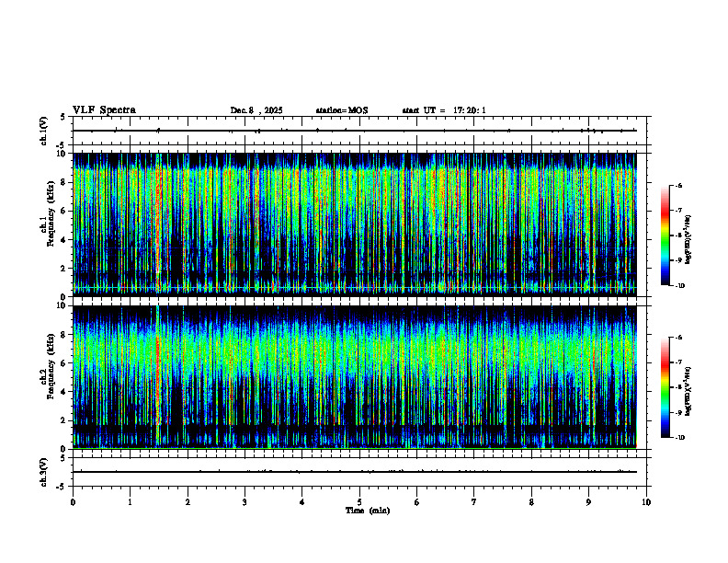Click the "-7" label on ch.1 color scale
This screenshot has height=563, width=728.
677,211
